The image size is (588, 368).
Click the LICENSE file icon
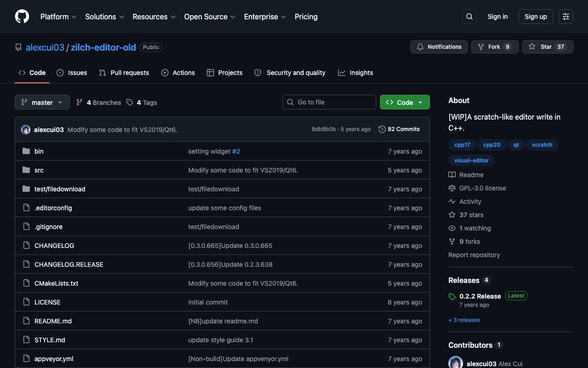pyautogui.click(x=26, y=302)
